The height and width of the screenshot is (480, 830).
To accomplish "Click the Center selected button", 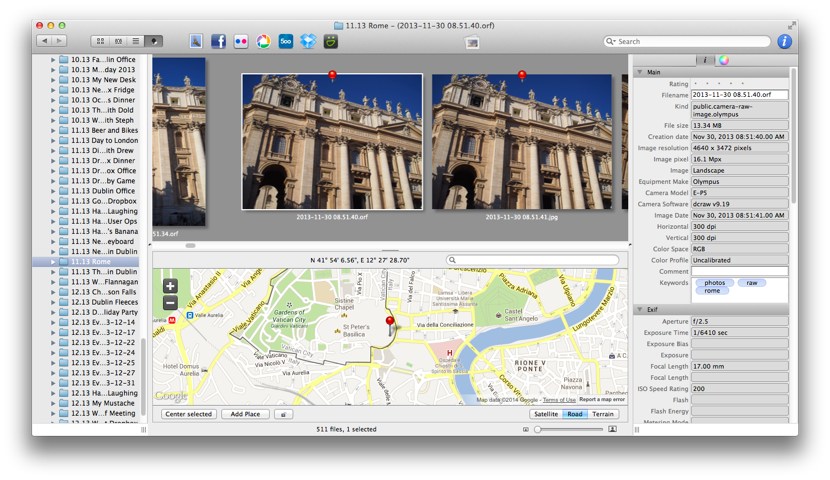I will [x=188, y=413].
